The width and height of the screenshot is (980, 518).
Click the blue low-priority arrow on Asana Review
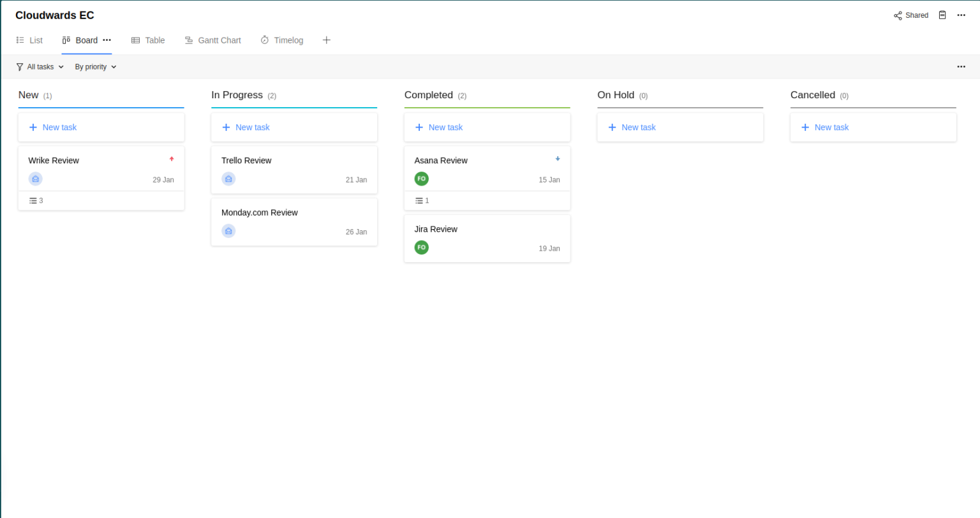coord(557,158)
